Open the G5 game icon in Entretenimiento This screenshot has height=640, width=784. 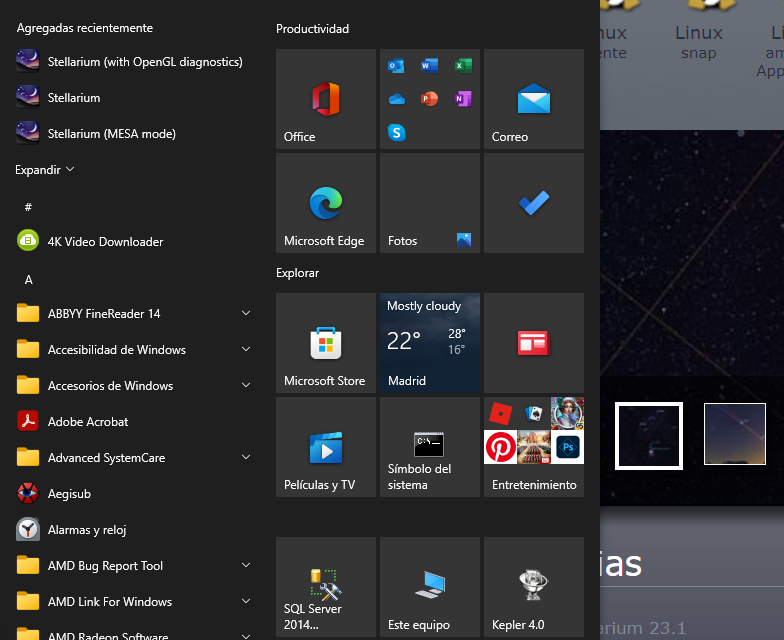coord(568,414)
